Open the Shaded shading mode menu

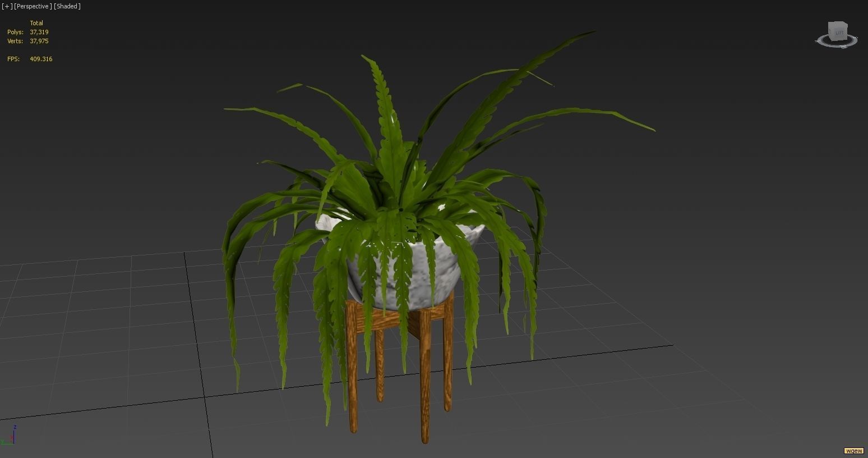coord(66,6)
